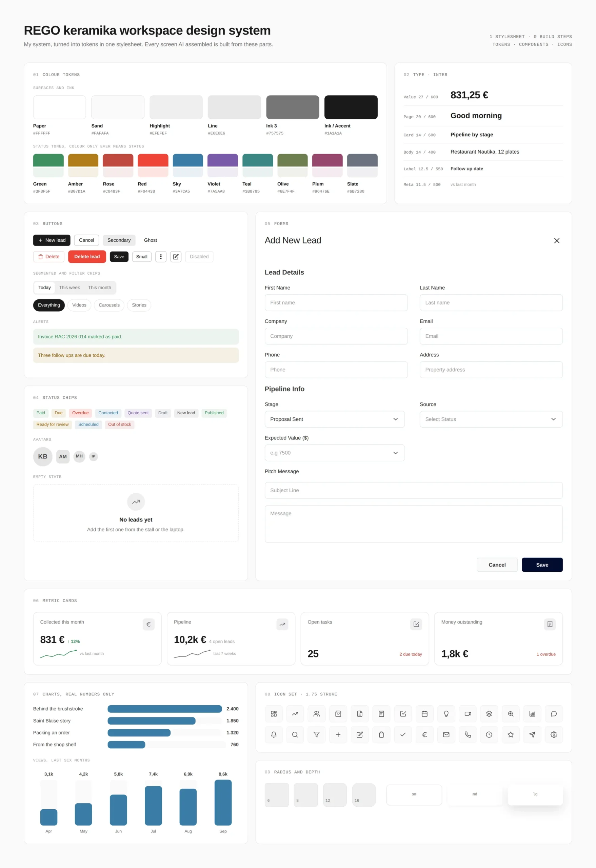Select the funnel filter icon
Image resolution: width=596 pixels, height=868 pixels.
317,735
